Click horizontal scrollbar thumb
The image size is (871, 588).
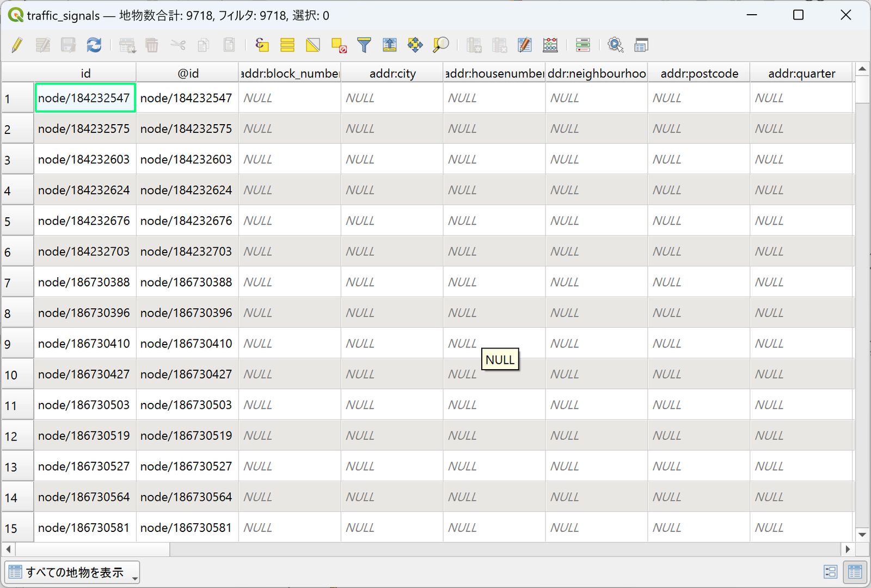[x=93, y=549]
